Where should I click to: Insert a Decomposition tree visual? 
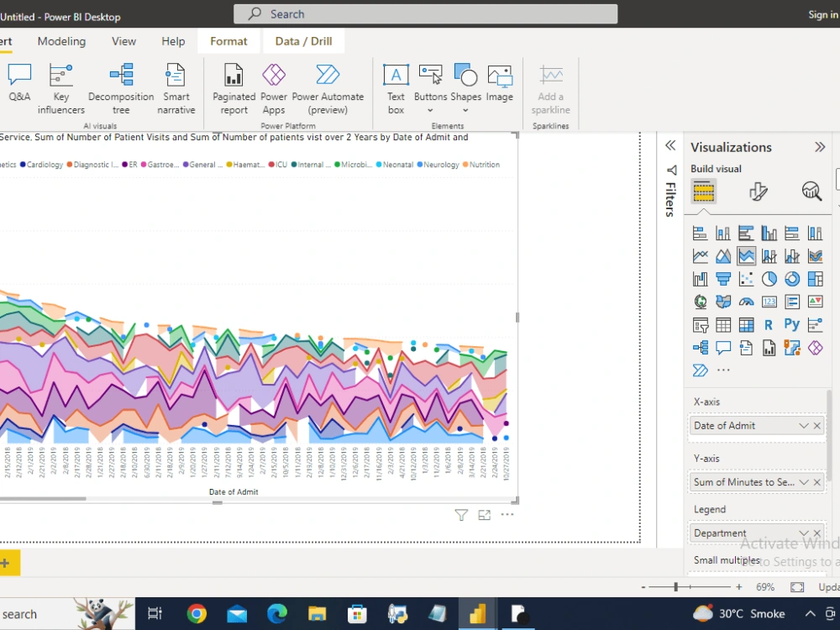121,89
